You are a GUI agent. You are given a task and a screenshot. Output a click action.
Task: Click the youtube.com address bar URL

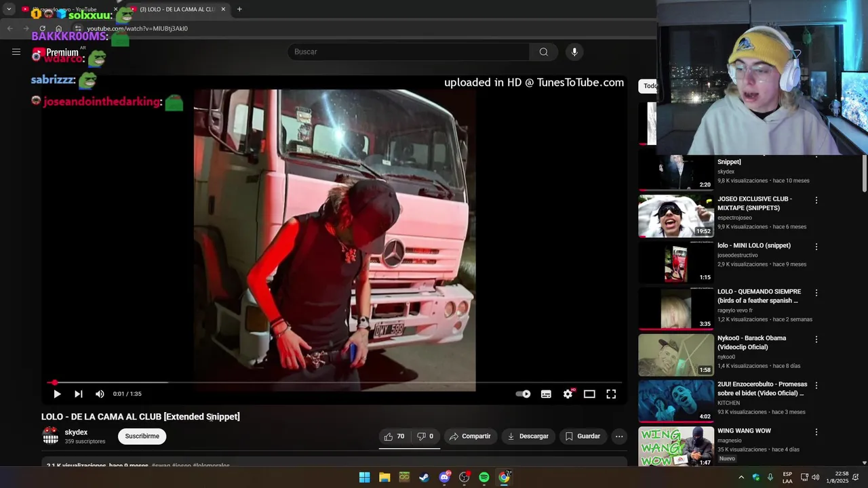point(137,28)
